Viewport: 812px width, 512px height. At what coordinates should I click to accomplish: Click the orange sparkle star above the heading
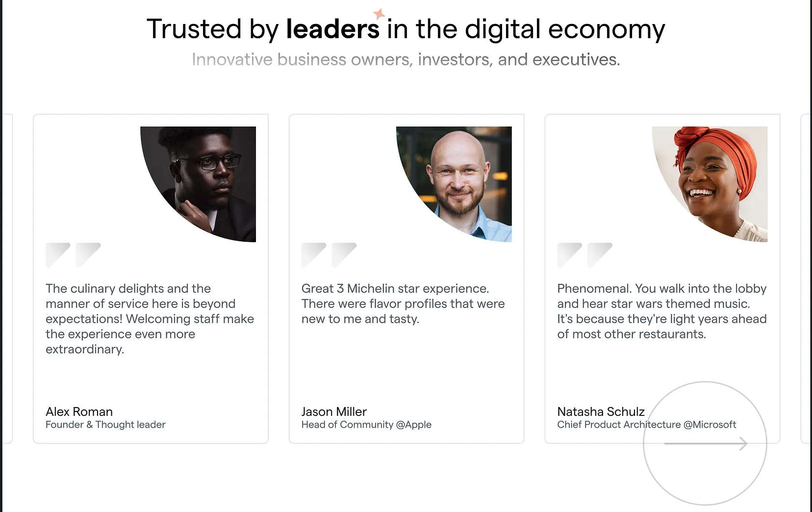tap(379, 14)
